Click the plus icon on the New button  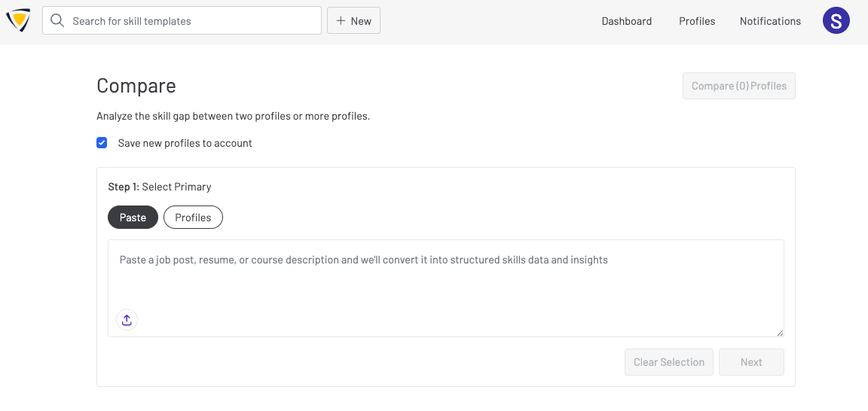point(341,21)
